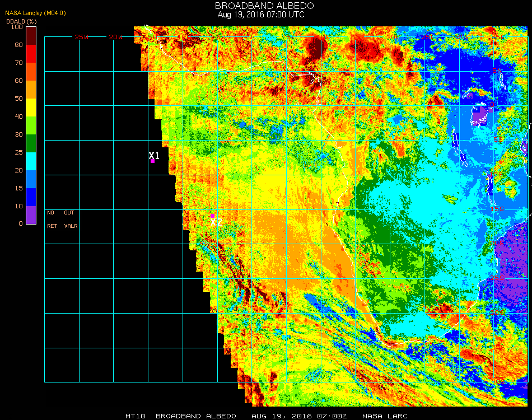This screenshot has width=532, height=420.
Task: Click the 25W longitude grid label
Action: click(82, 37)
